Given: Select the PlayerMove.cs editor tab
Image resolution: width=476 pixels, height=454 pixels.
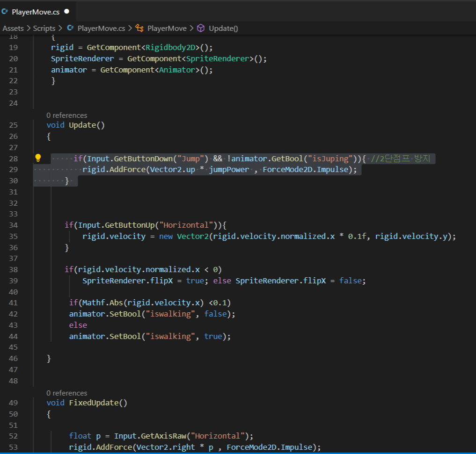Looking at the screenshot, I should coord(36,12).
